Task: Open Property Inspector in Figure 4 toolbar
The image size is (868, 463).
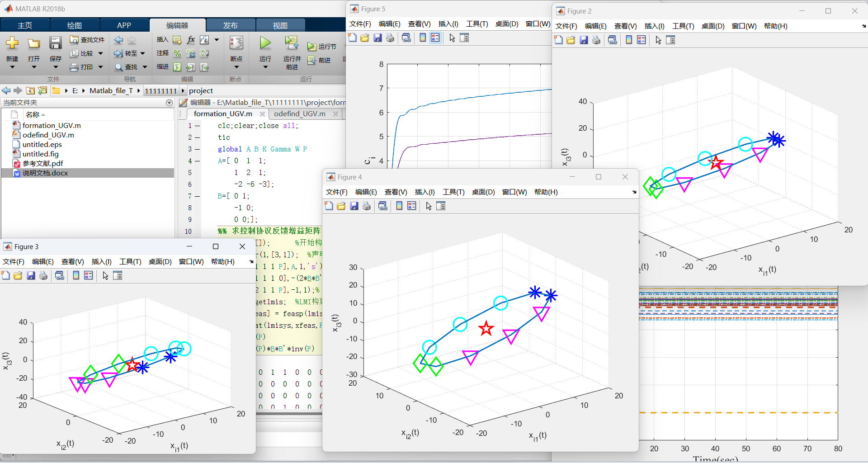Action: (441, 206)
